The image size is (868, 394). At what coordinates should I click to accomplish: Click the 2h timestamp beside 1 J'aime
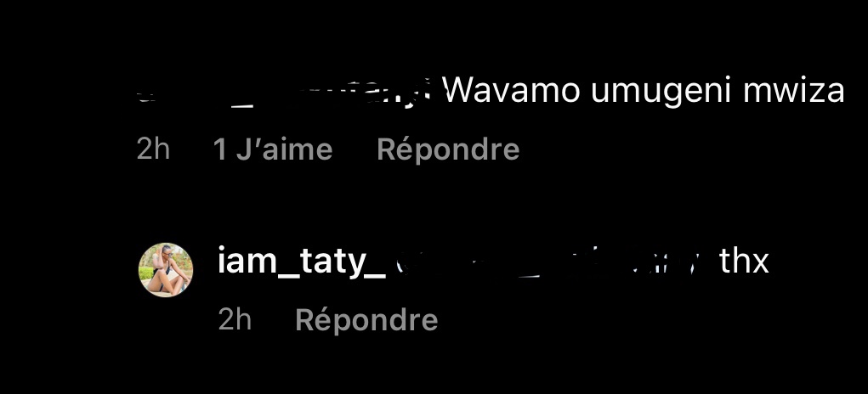[x=153, y=149]
